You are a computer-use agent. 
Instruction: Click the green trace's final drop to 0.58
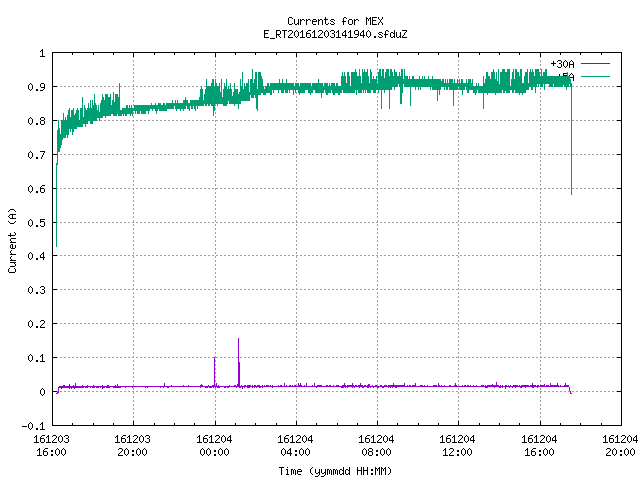point(571,139)
